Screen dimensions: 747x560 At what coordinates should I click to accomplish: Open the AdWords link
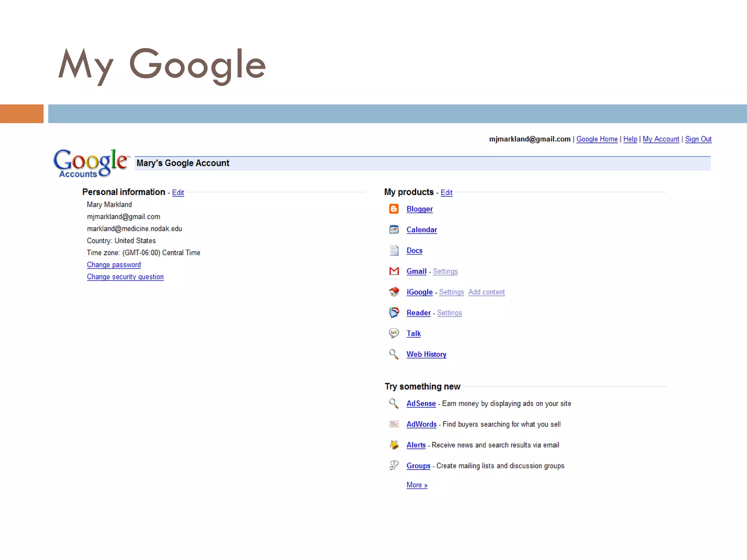tap(421, 424)
